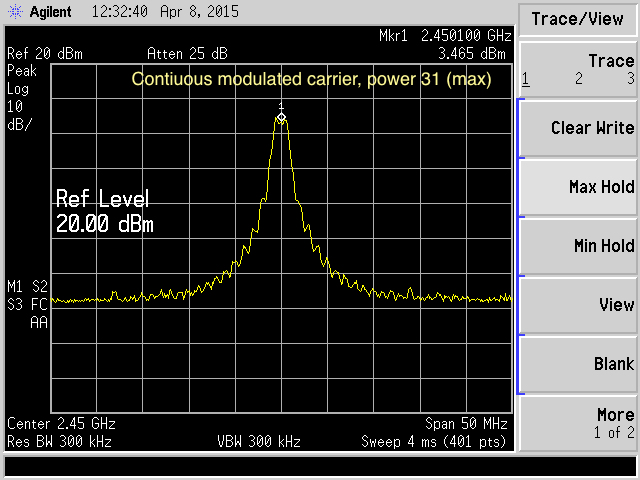
Task: Click the Mkr1 2.450100 GHz readout
Action: (x=445, y=36)
